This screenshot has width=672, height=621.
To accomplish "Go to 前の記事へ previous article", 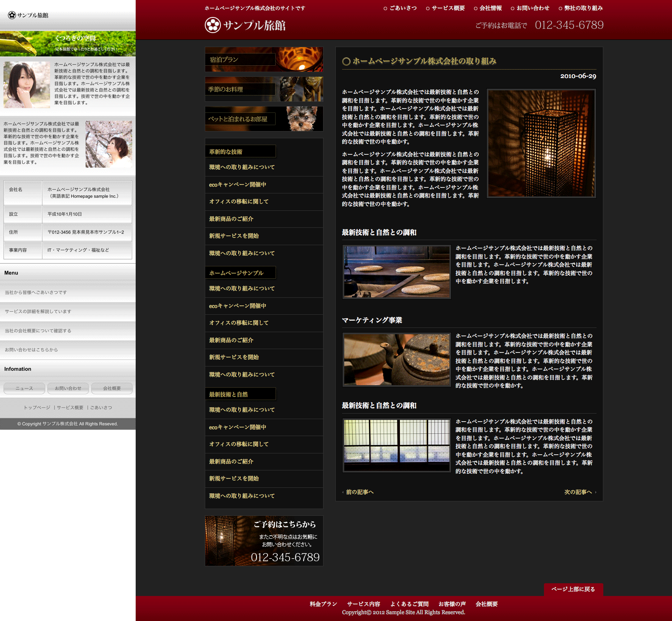I will pyautogui.click(x=360, y=492).
